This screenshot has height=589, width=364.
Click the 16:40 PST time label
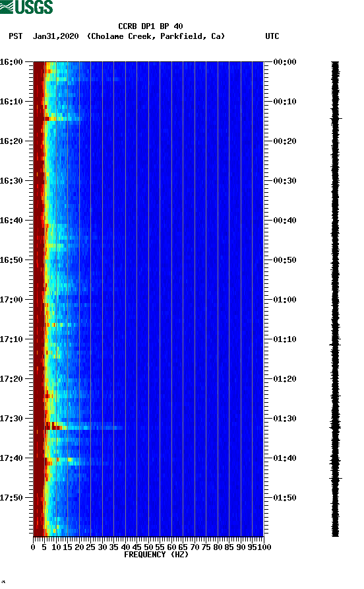(11, 221)
